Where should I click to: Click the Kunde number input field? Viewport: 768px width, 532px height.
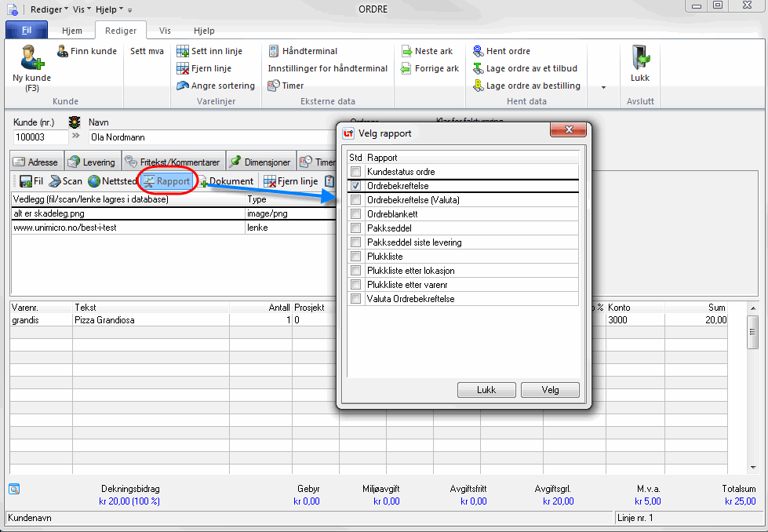[40, 137]
